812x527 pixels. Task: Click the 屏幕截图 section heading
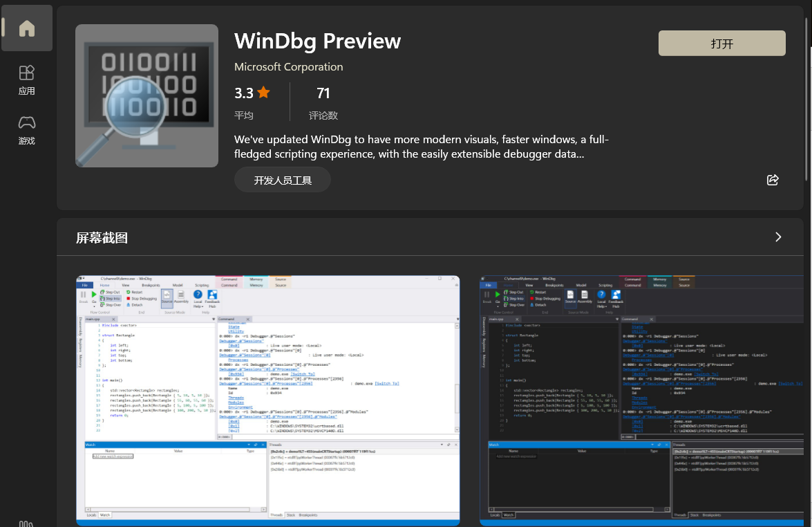(102, 238)
